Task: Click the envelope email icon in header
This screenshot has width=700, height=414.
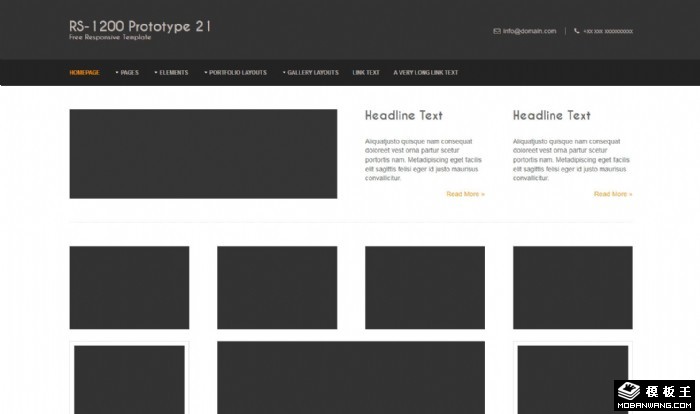Action: [497, 31]
